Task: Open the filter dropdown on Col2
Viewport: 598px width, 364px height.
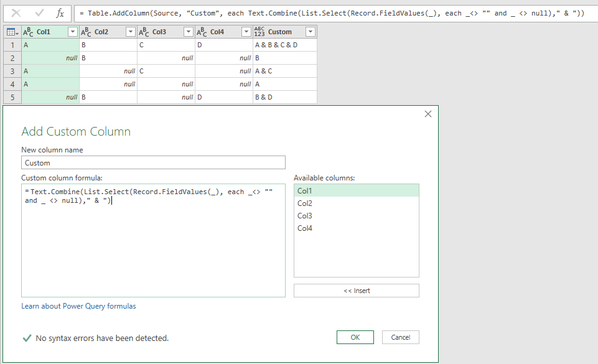Action: [x=131, y=31]
